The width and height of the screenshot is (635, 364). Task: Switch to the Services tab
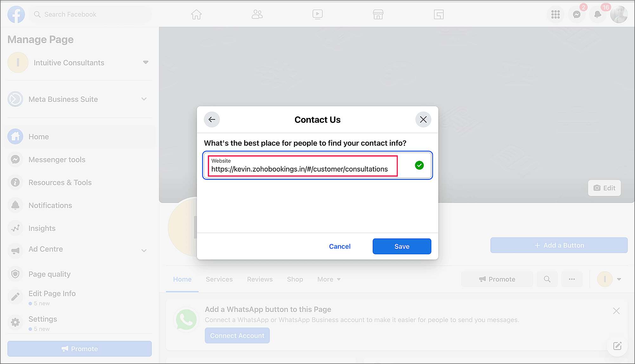(x=219, y=279)
